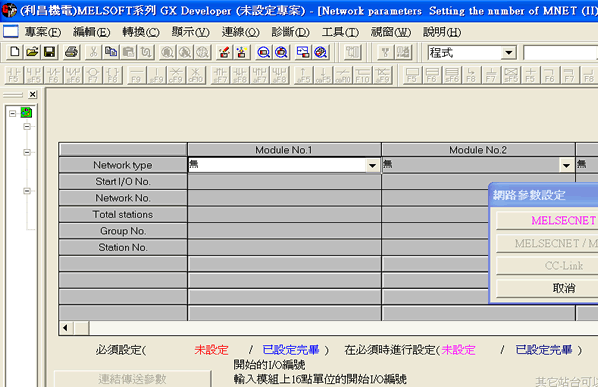Collapse the third child tree node

click(x=27, y=191)
